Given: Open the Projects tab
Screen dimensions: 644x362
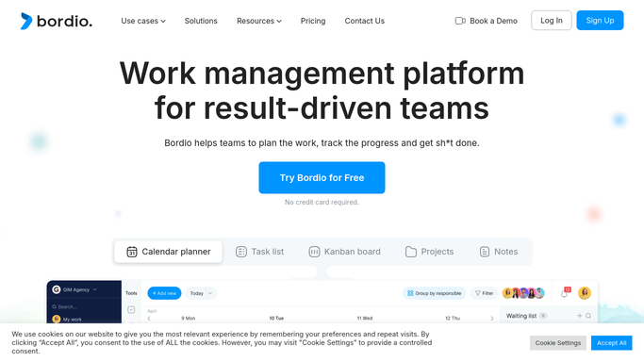Looking at the screenshot, I should (x=430, y=252).
